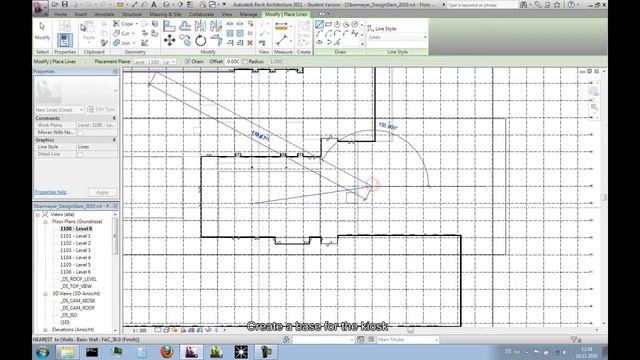This screenshot has width=640, height=360.
Task: Click the Align tool icon
Action: (x=169, y=26)
